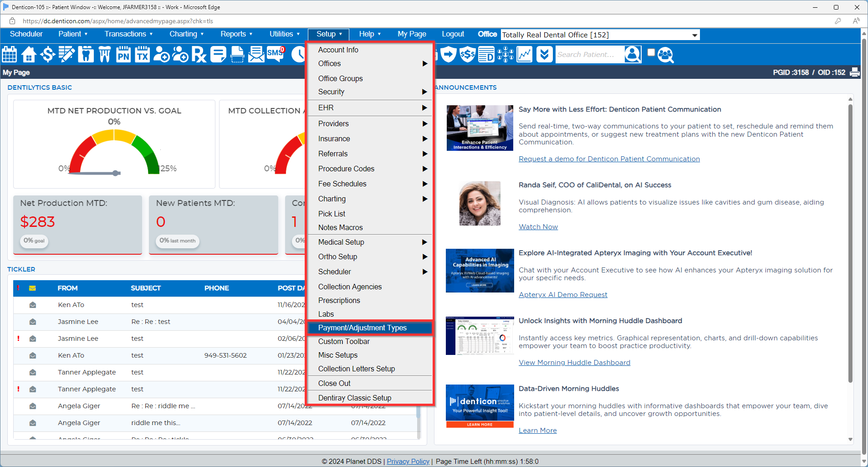Select Payment/Adjustment Types menu item

[370, 328]
